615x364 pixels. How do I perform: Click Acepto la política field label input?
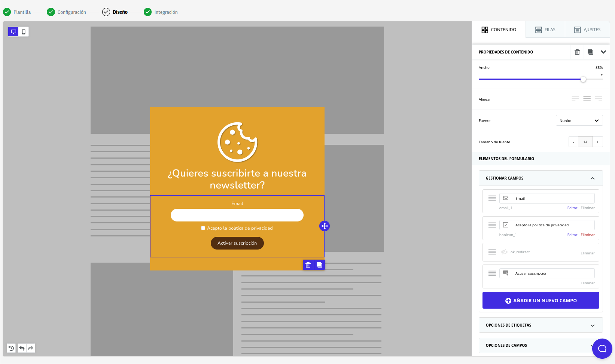[553, 225]
